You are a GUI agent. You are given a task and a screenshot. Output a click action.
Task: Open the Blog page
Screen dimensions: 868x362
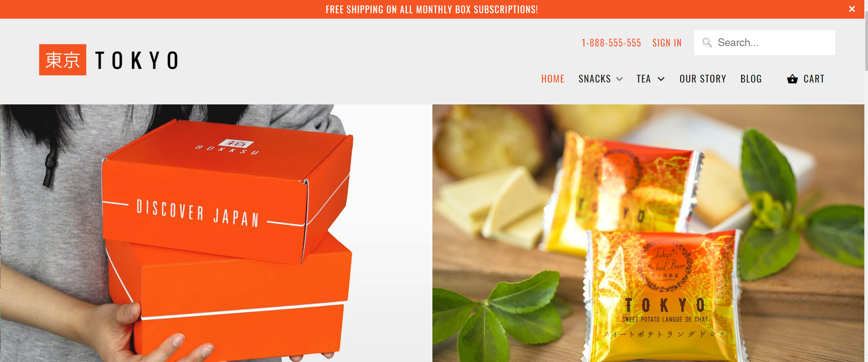click(x=751, y=79)
